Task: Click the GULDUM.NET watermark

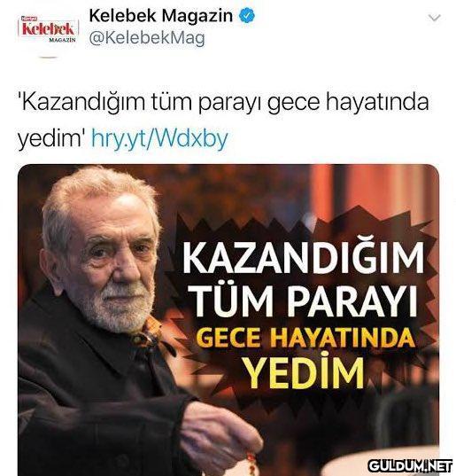Action: point(410,465)
